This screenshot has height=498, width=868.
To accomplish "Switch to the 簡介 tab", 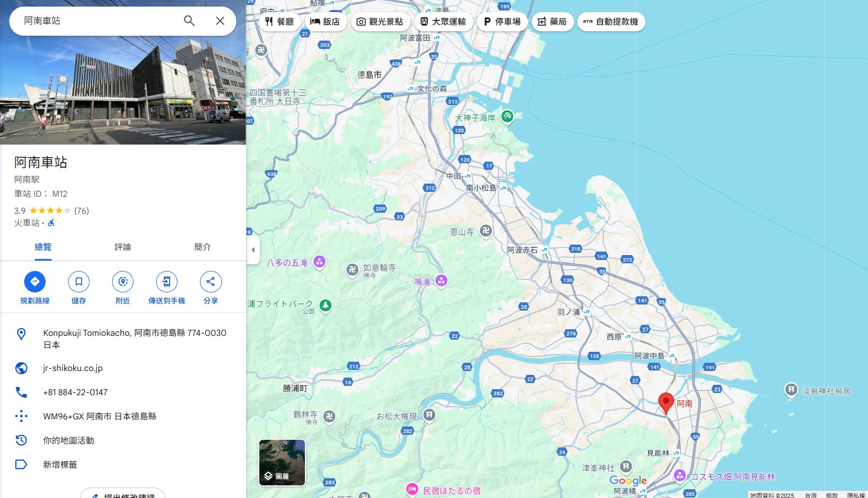I will tap(202, 247).
